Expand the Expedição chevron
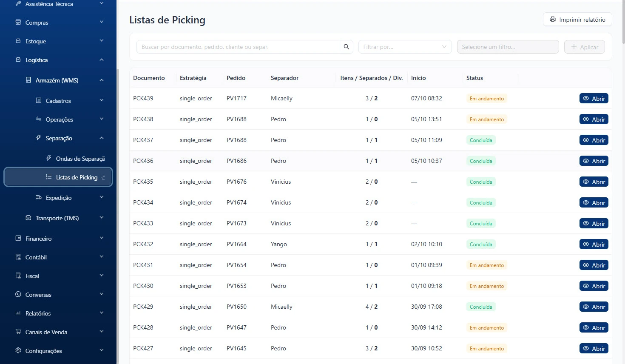Screen dimensions: 625x364 [x=102, y=197]
